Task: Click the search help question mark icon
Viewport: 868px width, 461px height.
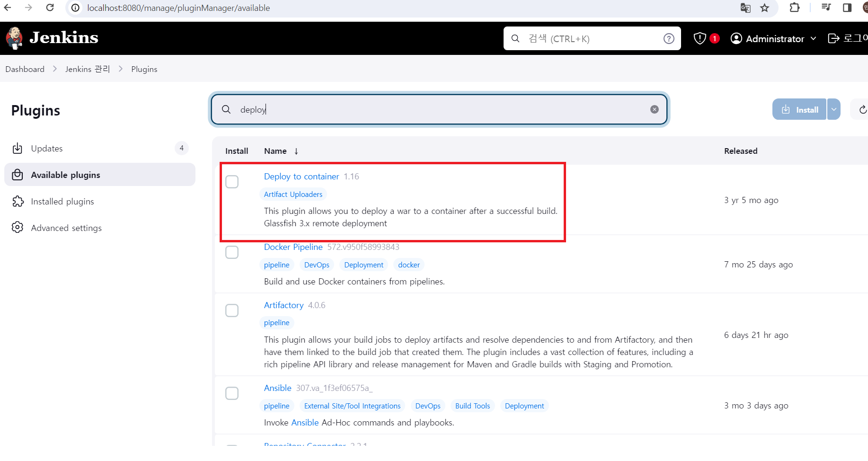Action: click(x=669, y=39)
